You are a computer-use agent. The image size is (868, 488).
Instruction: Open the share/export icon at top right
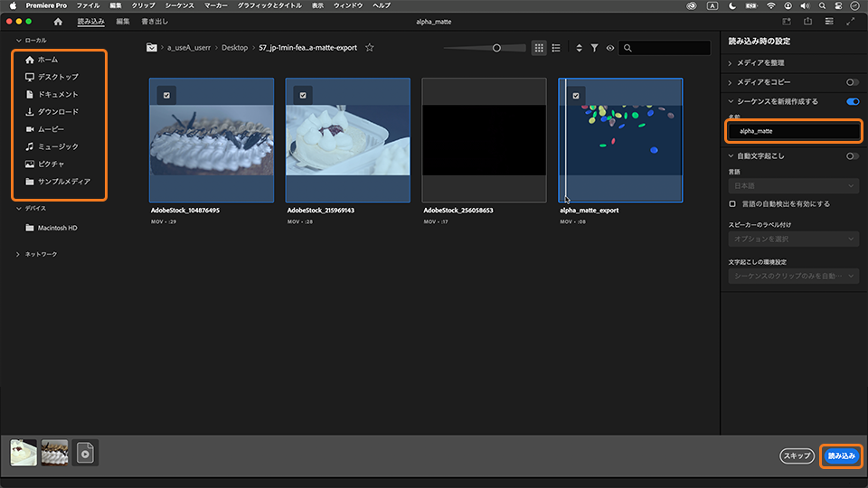coord(807,22)
